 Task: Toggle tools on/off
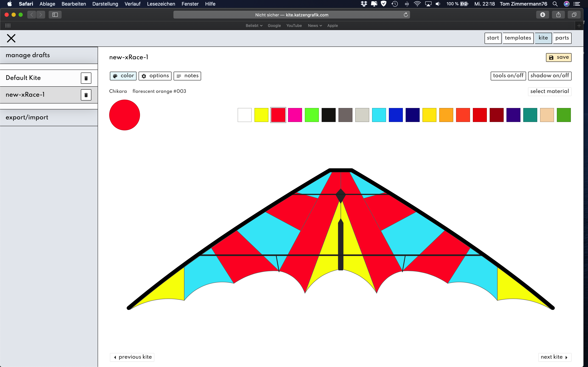[508, 76]
